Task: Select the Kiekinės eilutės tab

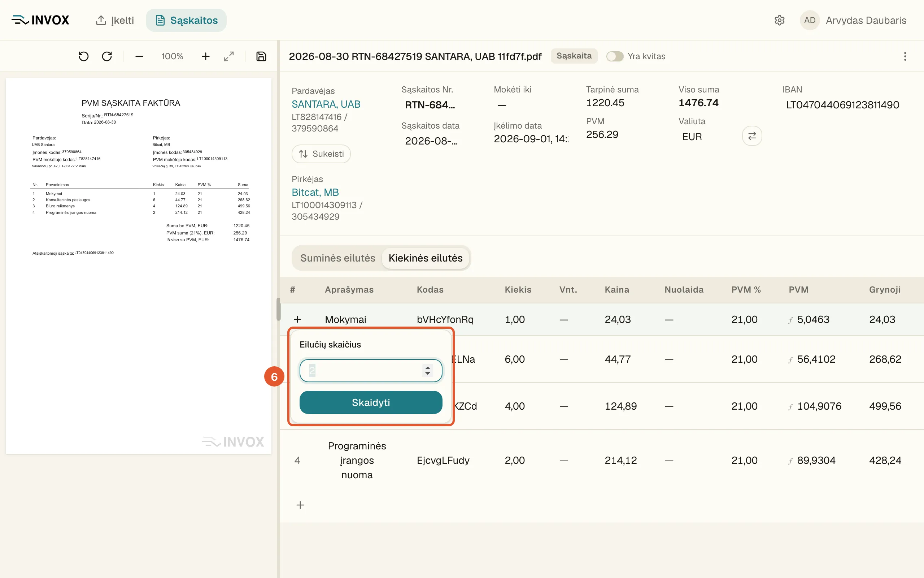Action: (x=425, y=258)
